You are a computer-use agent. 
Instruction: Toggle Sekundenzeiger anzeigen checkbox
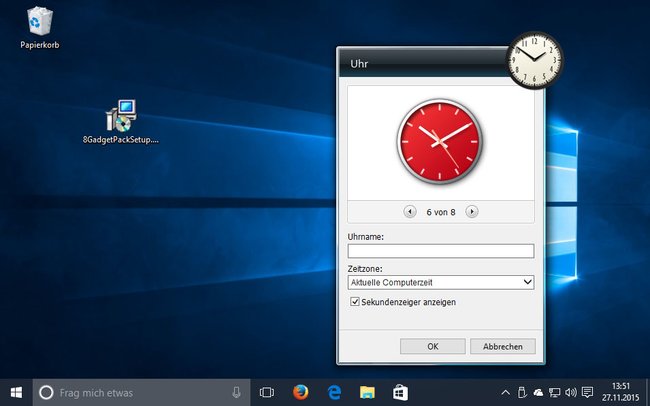(354, 301)
